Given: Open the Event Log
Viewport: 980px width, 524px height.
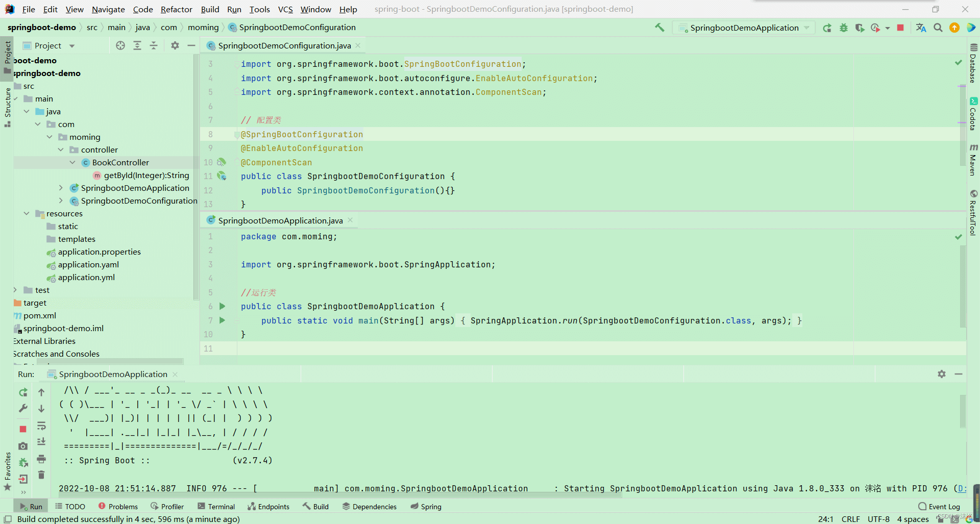Looking at the screenshot, I should pos(939,507).
